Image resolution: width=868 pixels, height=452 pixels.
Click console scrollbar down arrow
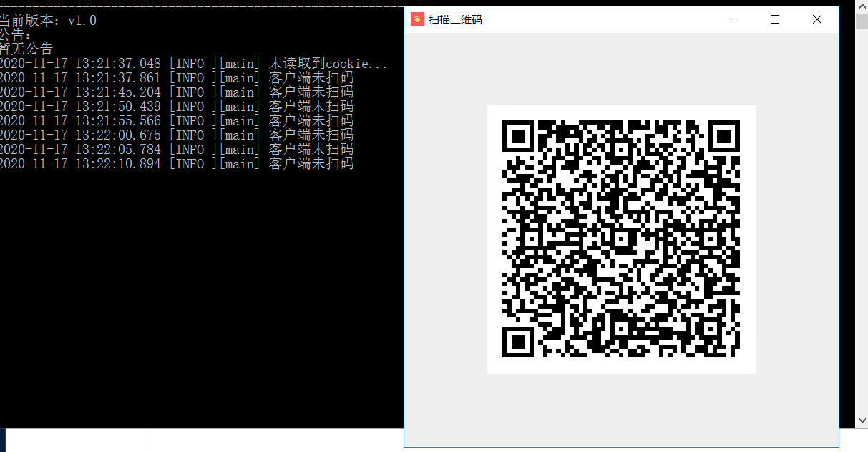[x=862, y=420]
